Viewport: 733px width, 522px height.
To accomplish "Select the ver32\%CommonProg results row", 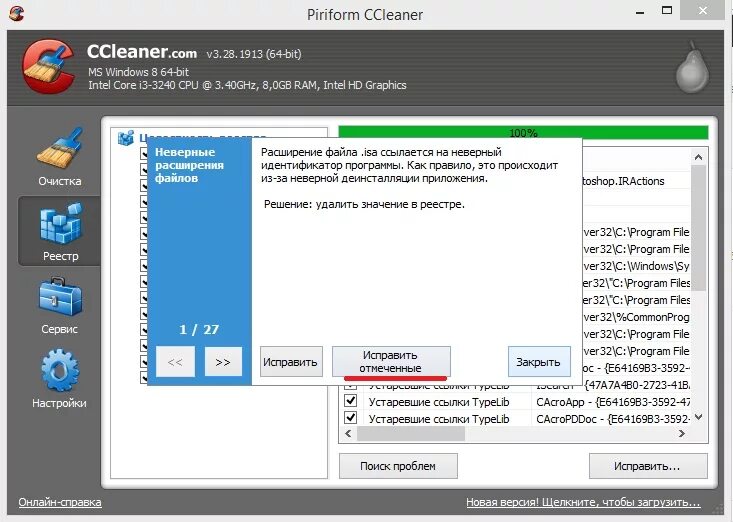I will point(636,317).
